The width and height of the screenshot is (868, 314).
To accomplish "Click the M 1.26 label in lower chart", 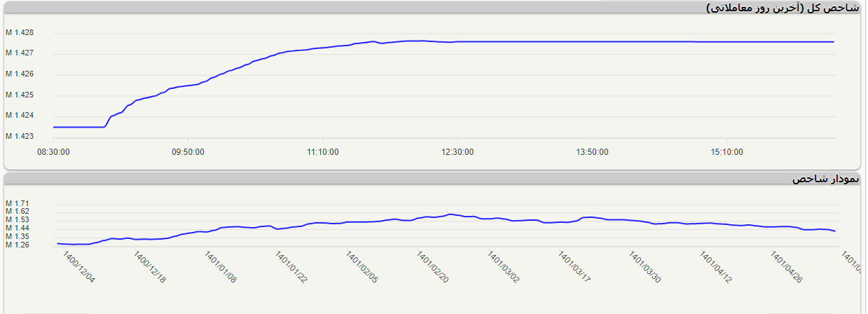I will point(18,245).
